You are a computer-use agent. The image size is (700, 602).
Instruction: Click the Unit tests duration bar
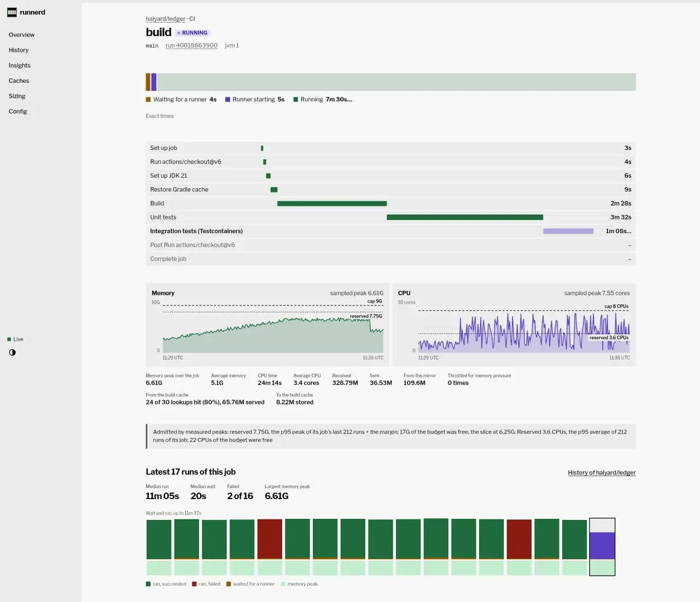click(x=465, y=217)
